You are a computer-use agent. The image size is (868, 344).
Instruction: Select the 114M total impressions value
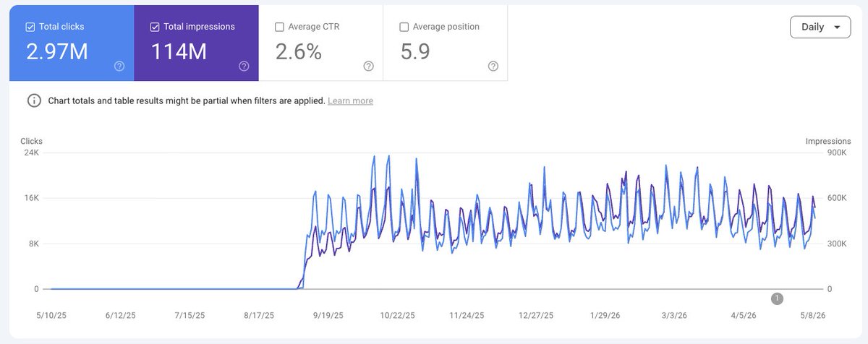pos(178,52)
